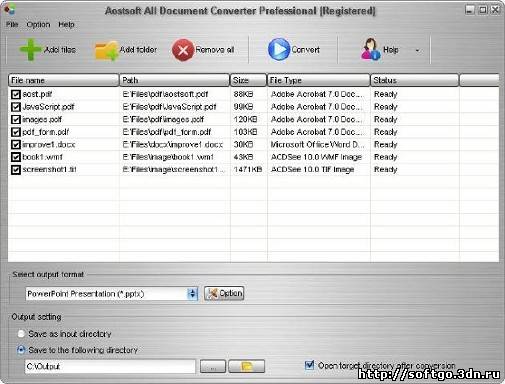Image resolution: width=505 pixels, height=384 pixels.
Task: Select the screenshot1.tif file name
Action: click(x=49, y=170)
